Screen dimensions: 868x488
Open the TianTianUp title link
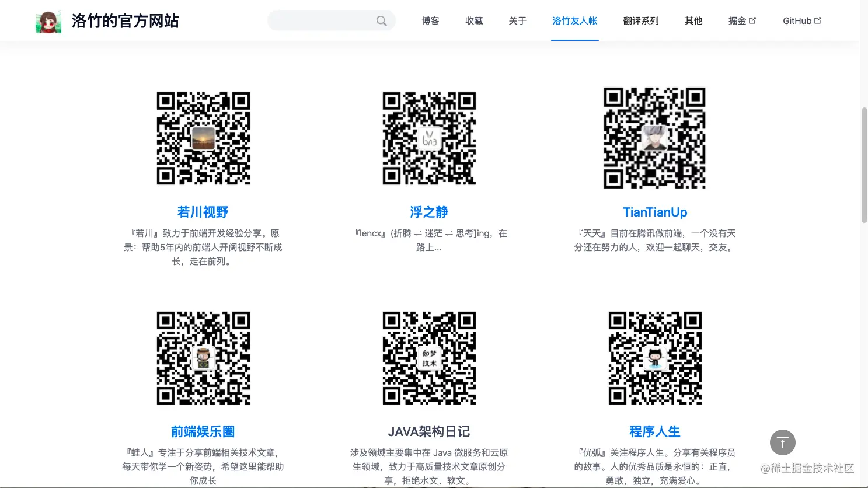tap(655, 212)
